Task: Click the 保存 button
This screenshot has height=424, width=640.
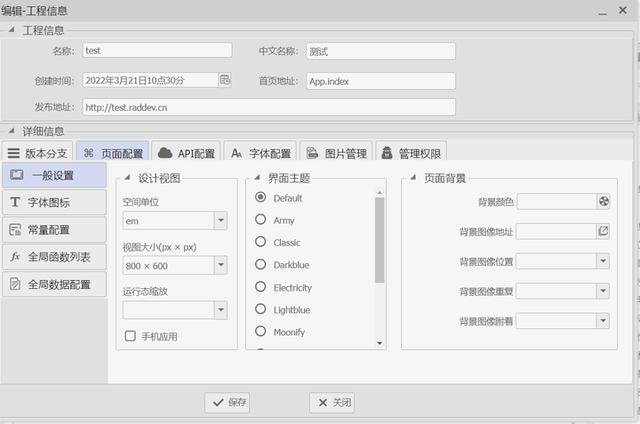Action: [228, 402]
